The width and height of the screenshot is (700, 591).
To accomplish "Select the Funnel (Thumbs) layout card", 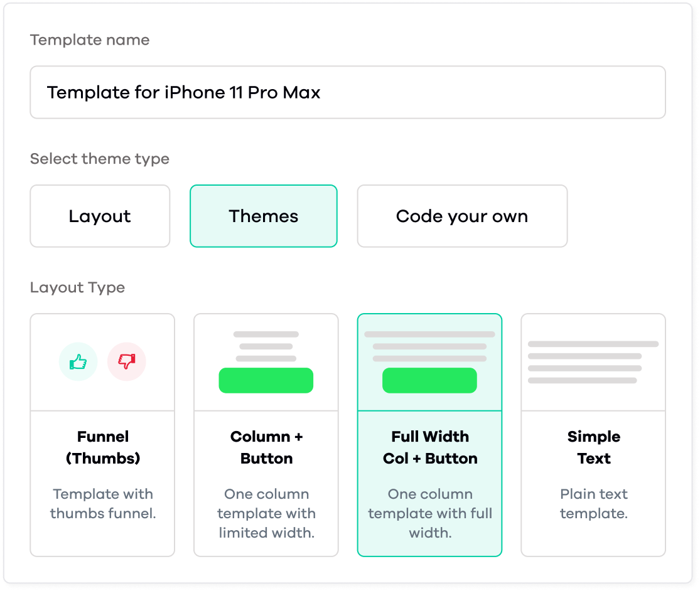I will coord(102,435).
